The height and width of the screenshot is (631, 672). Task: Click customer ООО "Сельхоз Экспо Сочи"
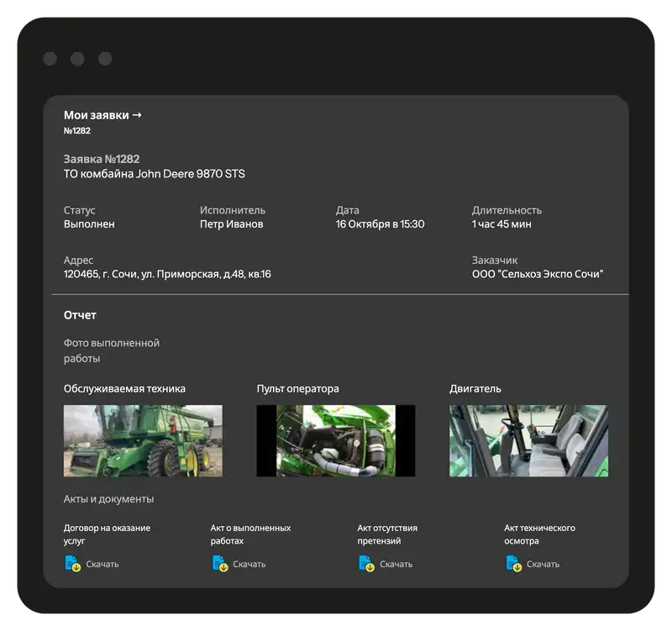[538, 274]
